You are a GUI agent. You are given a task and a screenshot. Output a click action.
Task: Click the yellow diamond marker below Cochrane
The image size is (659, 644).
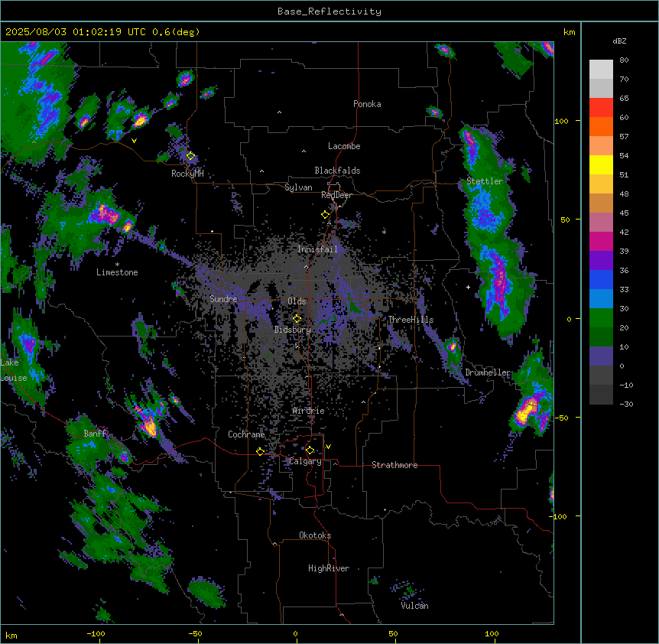click(260, 451)
